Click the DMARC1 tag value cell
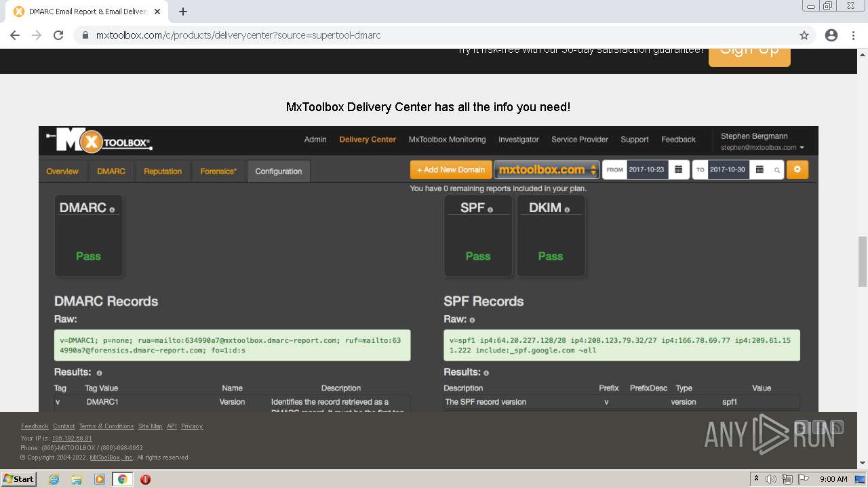The image size is (868, 488). 102,402
